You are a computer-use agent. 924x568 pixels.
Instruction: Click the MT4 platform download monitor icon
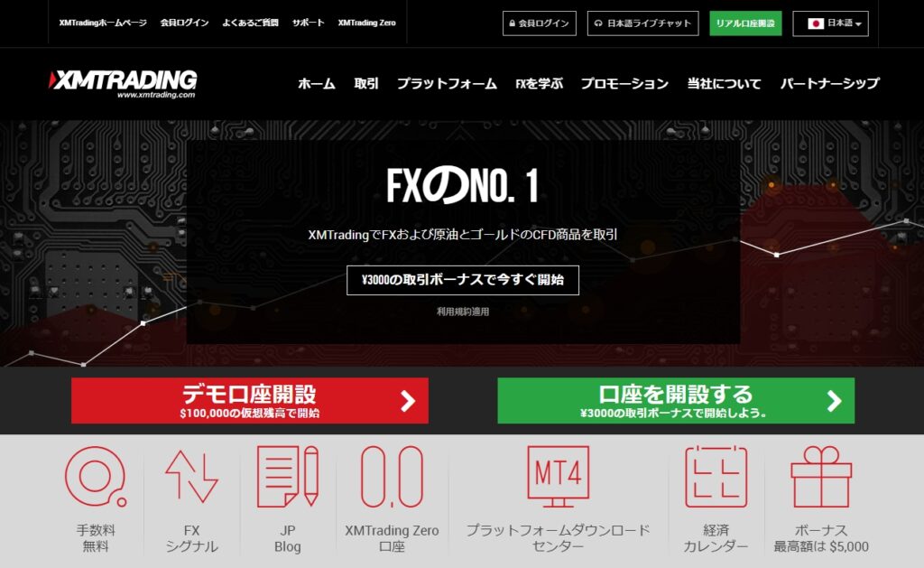pos(558,477)
